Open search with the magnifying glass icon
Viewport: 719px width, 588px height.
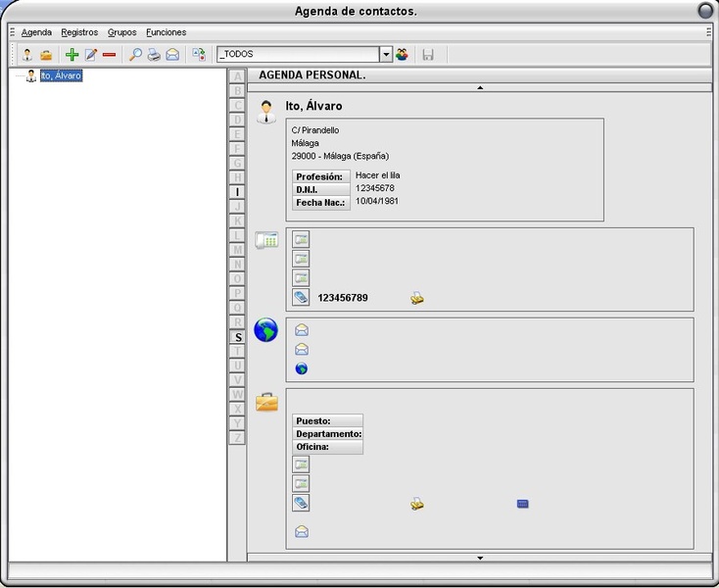[x=136, y=55]
